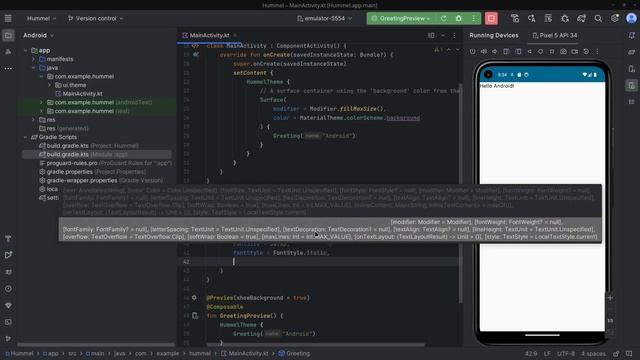The width and height of the screenshot is (640, 360).
Task: Open the emulator-5554 device selector
Action: point(324,18)
